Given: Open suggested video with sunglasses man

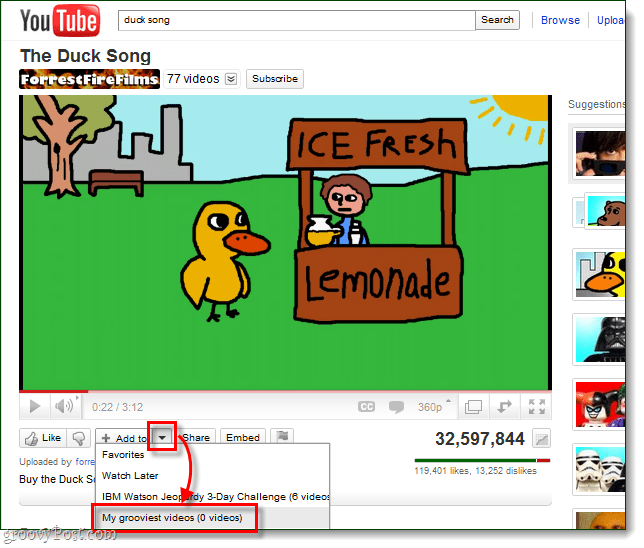Looking at the screenshot, I should (x=600, y=153).
